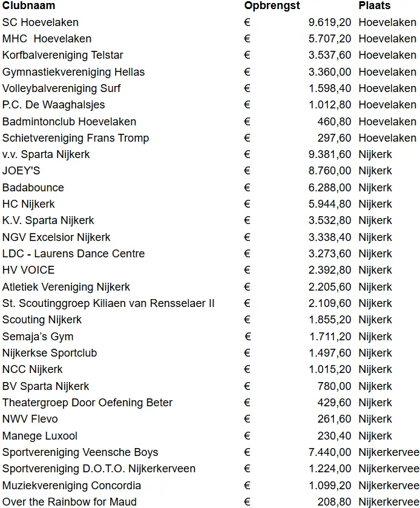Click the Opbrengst column header
The image size is (420, 508).
tap(272, 6)
